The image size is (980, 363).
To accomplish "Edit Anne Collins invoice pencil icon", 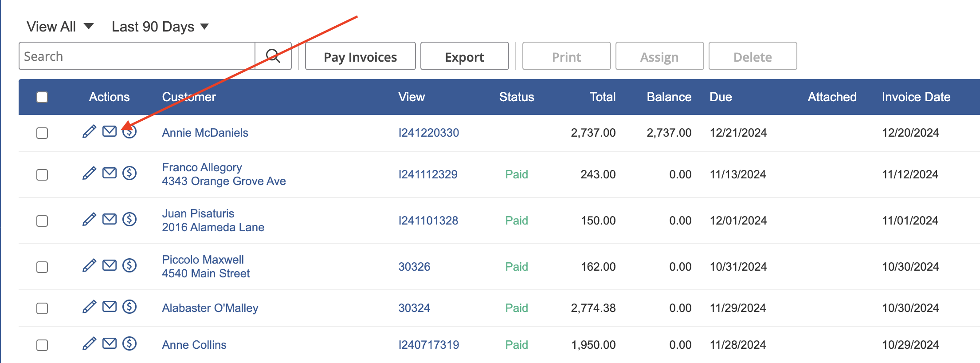I will pos(89,343).
